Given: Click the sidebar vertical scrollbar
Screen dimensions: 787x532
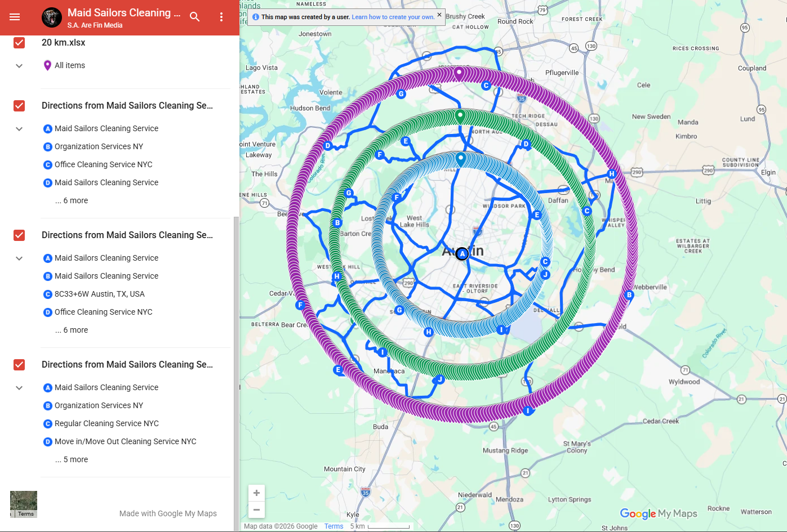Looking at the screenshot, I should pyautogui.click(x=236, y=373).
